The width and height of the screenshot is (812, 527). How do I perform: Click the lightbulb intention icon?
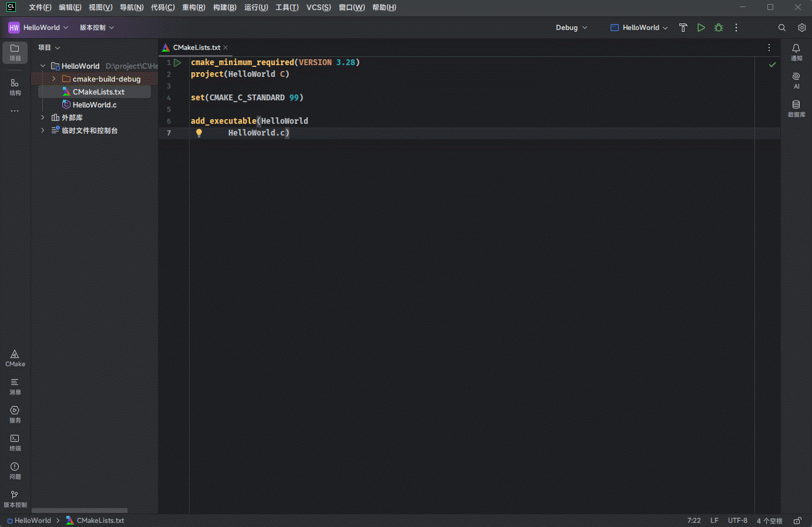click(x=199, y=133)
